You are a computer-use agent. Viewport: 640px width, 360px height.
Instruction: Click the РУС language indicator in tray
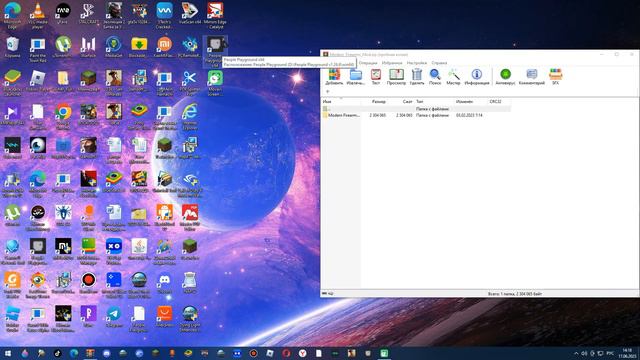[610, 353]
